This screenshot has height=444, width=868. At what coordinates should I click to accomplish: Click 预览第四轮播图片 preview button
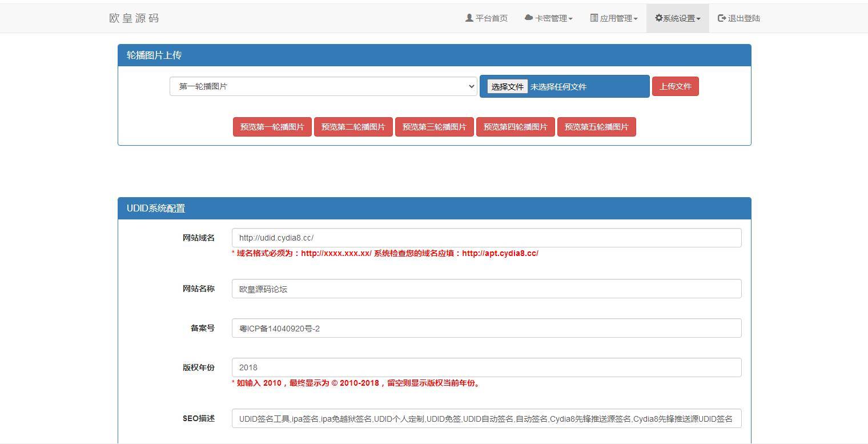pyautogui.click(x=515, y=127)
